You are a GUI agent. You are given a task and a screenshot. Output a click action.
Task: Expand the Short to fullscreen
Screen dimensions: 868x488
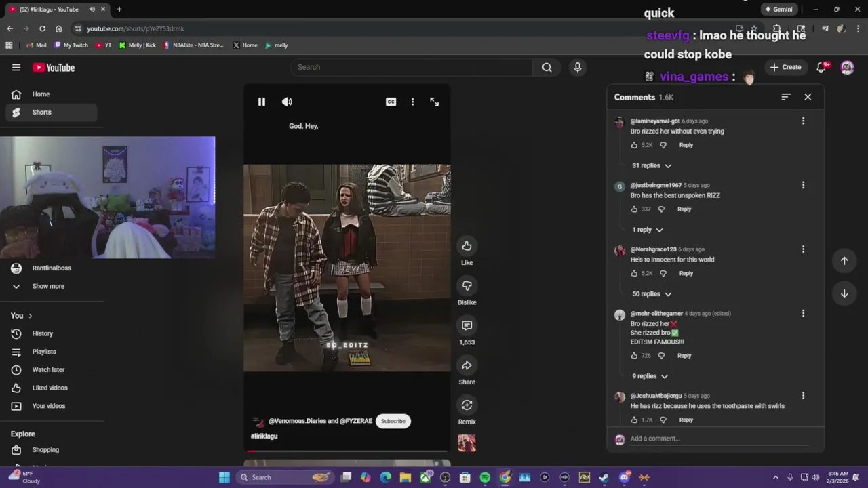coord(434,102)
